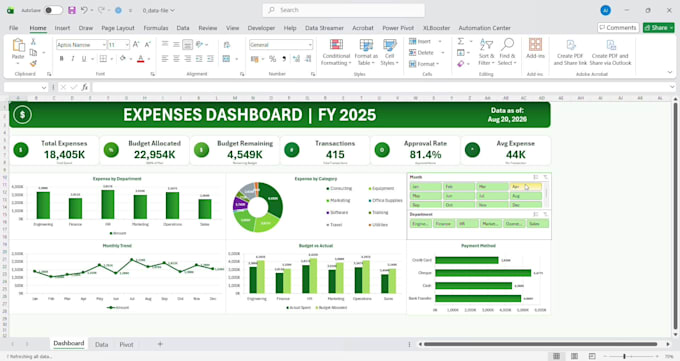Viewport: 680px width, 361px height.
Task: Click the horizontal sheet scrollbar
Action: 541,344
